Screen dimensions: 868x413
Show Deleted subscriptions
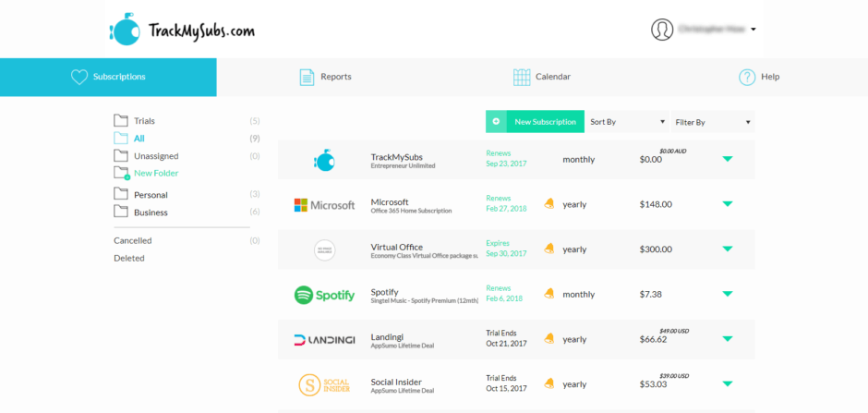pyautogui.click(x=129, y=258)
